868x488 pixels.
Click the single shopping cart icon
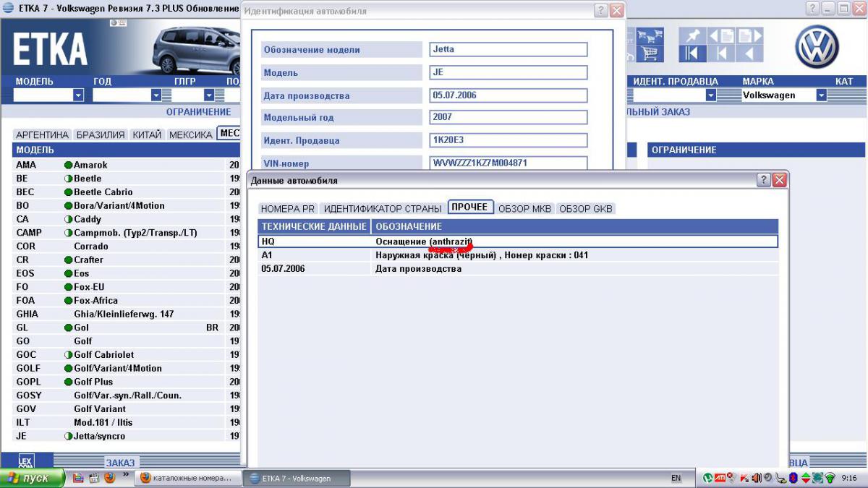(650, 53)
